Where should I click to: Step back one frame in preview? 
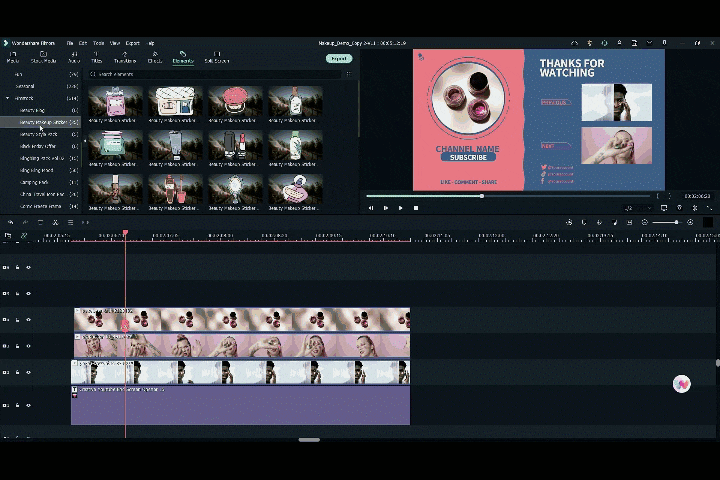click(371, 208)
